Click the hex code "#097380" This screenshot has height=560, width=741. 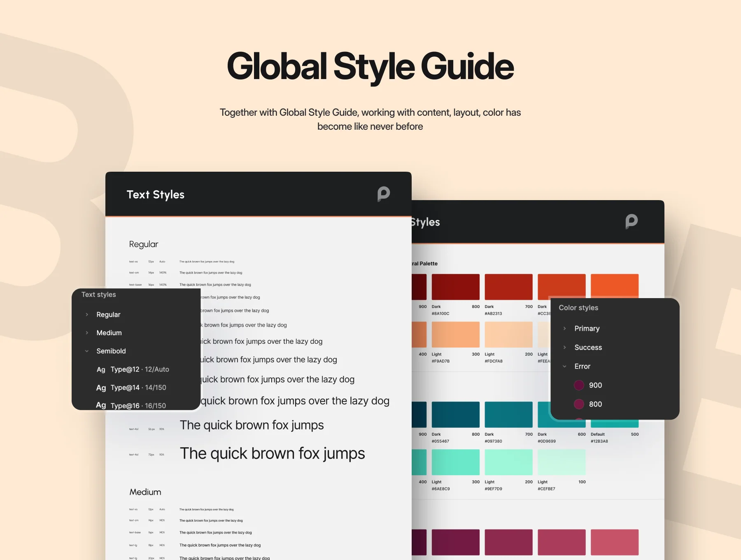tap(494, 441)
